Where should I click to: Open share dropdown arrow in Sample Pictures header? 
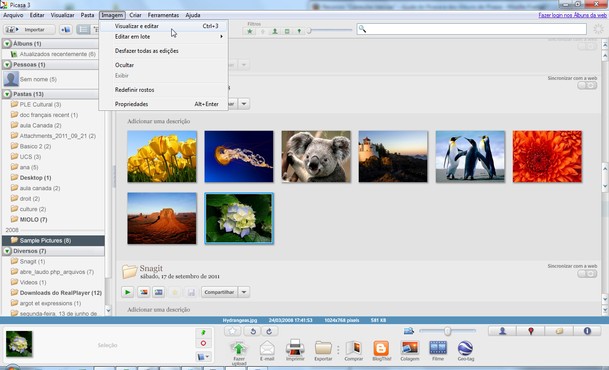244,104
